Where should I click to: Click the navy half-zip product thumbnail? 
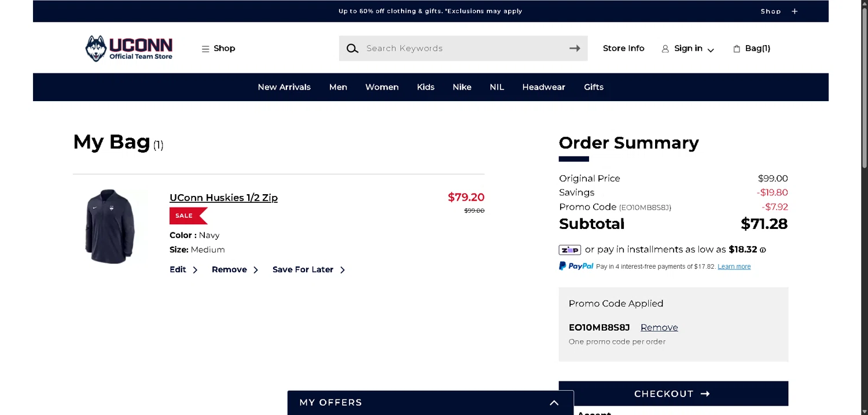click(x=110, y=227)
